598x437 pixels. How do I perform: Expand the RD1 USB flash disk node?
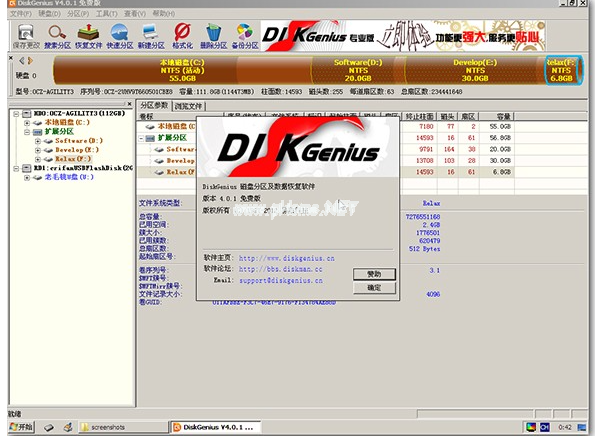(x=16, y=168)
